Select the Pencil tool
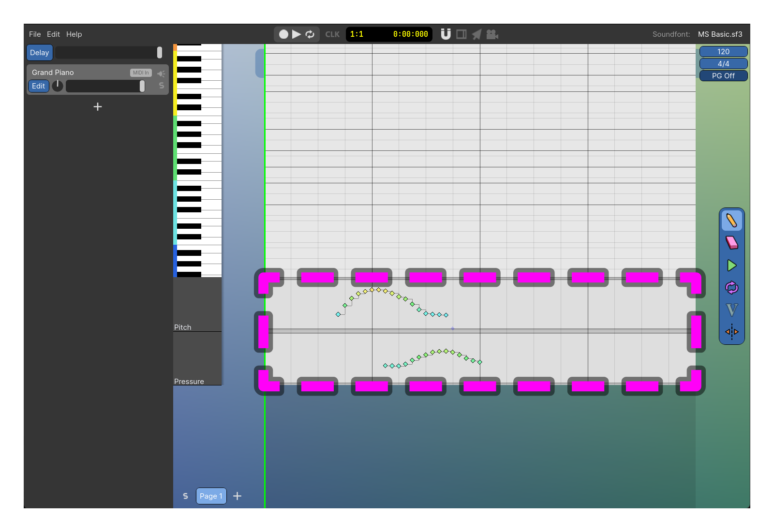The height and width of the screenshot is (532, 774). (731, 221)
